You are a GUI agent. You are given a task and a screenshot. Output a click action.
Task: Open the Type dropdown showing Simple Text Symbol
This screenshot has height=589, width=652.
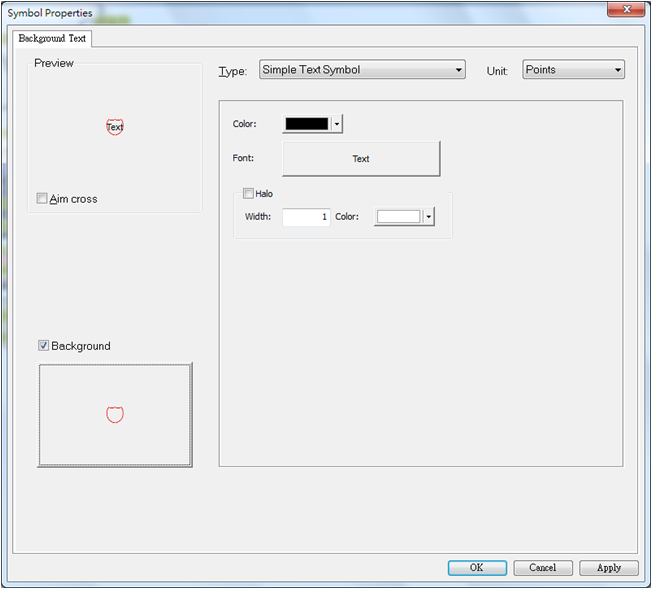361,70
